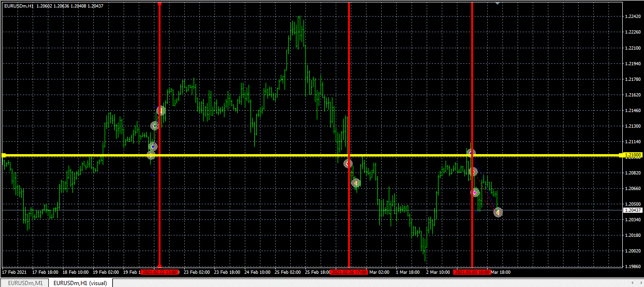Click the red arrow marker on the middle red line
The image size is (644, 287).
coord(348,164)
